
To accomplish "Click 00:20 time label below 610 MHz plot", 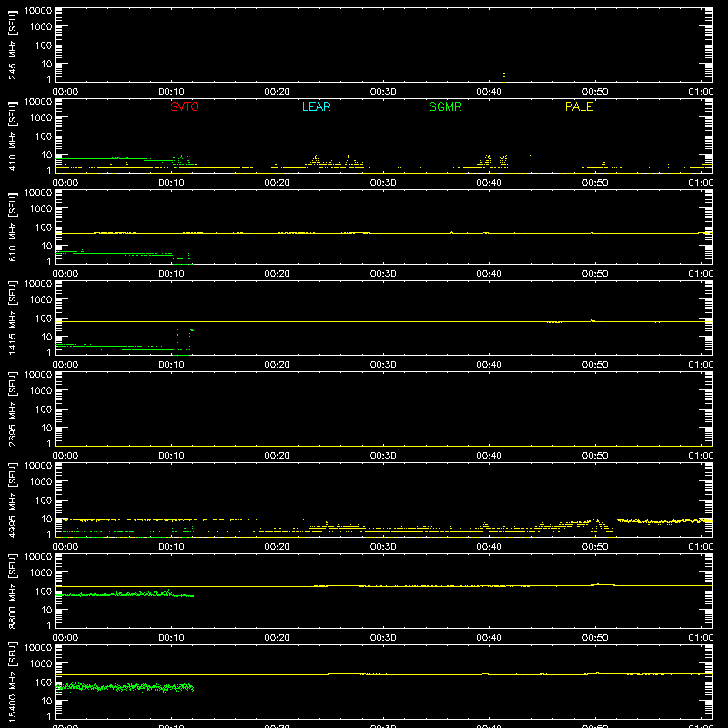I will (x=278, y=274).
